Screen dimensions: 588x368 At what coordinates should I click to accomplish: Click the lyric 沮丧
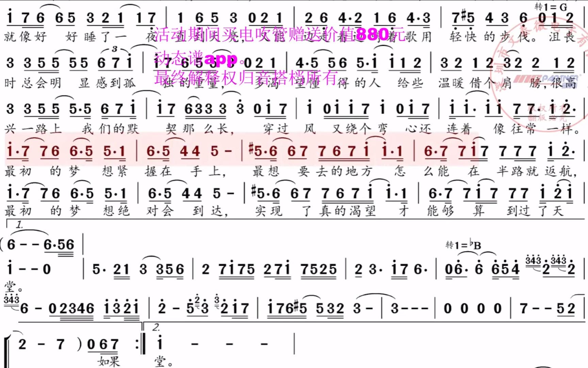click(x=562, y=36)
